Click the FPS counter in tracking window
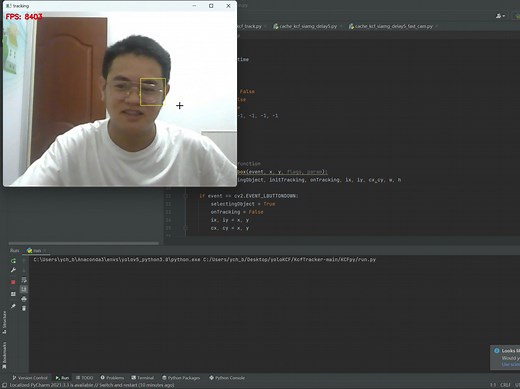Screen dimensions: 520x389 [24, 17]
